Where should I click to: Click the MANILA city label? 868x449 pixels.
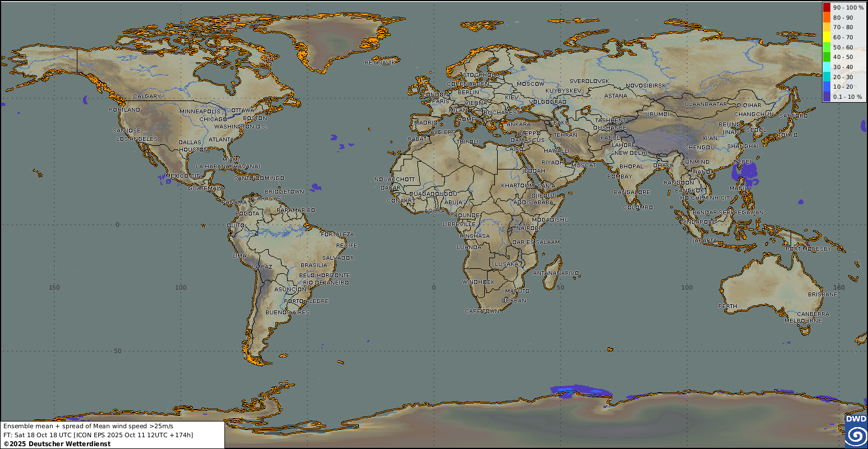740,188
